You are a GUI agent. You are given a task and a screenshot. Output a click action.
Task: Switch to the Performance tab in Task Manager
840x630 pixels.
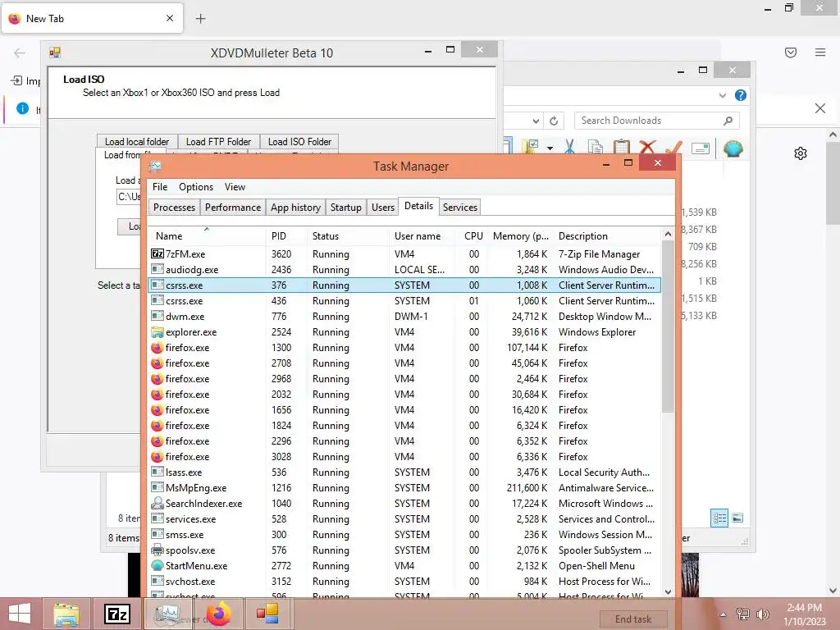pos(232,208)
